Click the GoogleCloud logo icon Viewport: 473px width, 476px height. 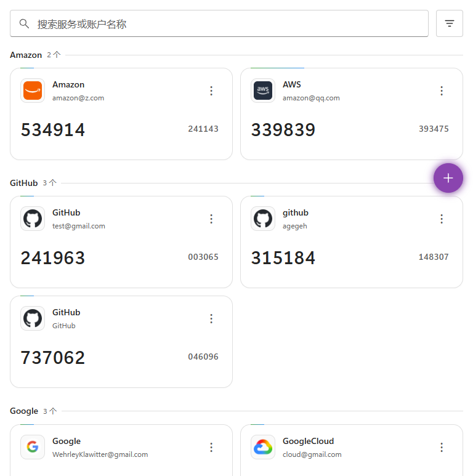pos(263,447)
